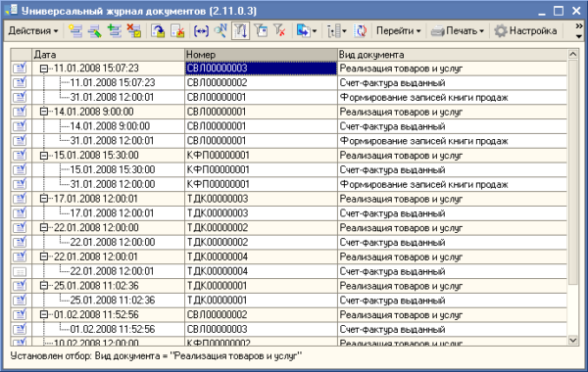Collapse the 15.01.2008 15:30:00 tree node
This screenshot has width=588, height=372.
click(44, 155)
